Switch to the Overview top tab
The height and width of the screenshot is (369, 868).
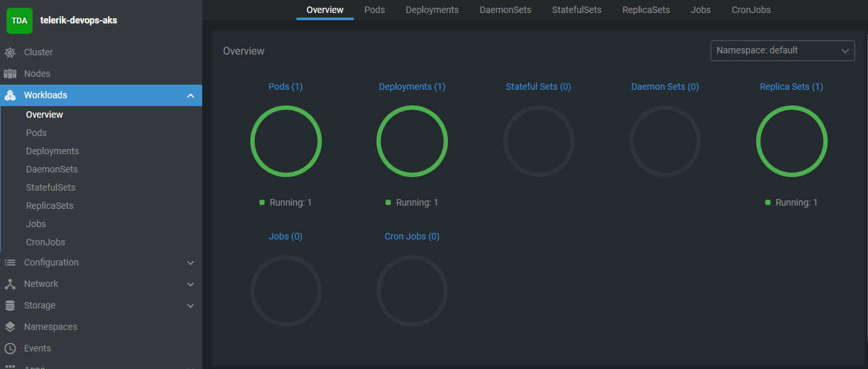325,10
